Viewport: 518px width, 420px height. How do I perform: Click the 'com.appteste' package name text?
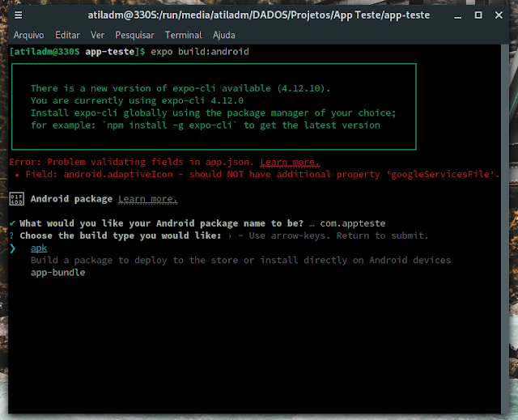coord(353,223)
